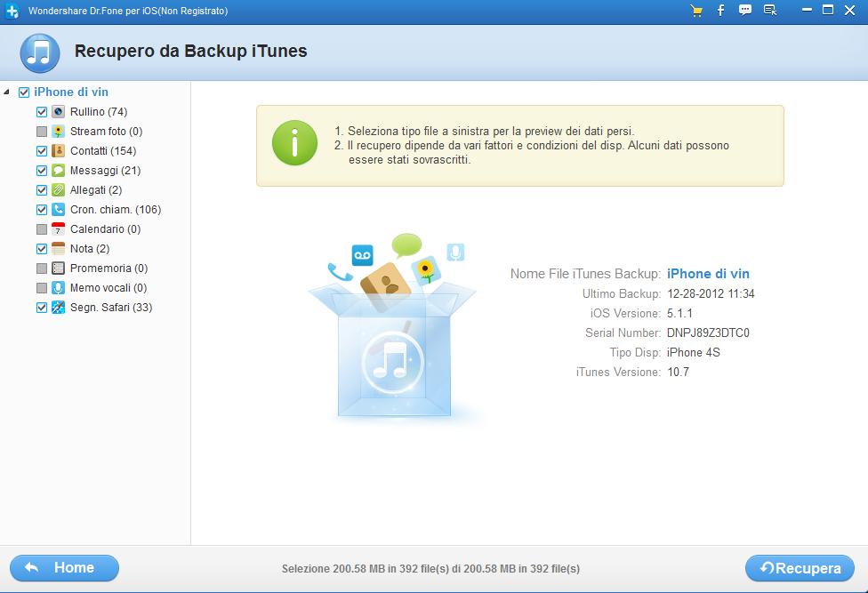Uncheck the Allegati checkbox
The width and height of the screenshot is (868, 593).
[42, 190]
